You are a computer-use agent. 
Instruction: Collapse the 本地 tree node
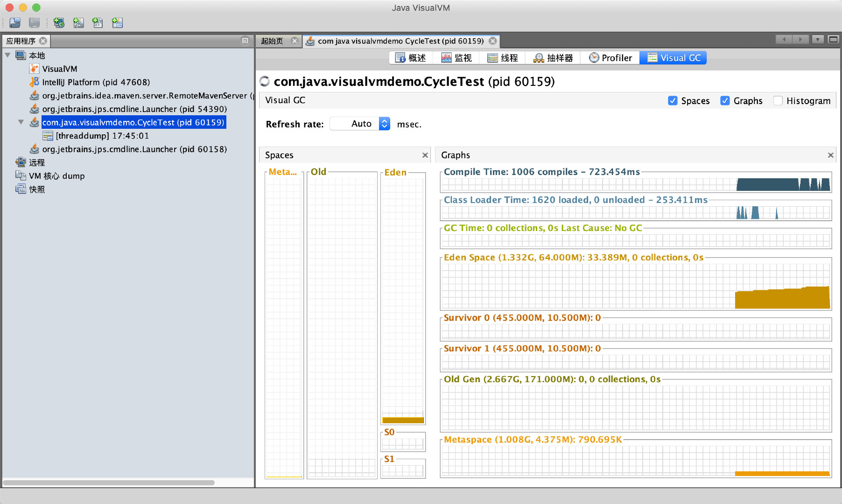click(7, 55)
